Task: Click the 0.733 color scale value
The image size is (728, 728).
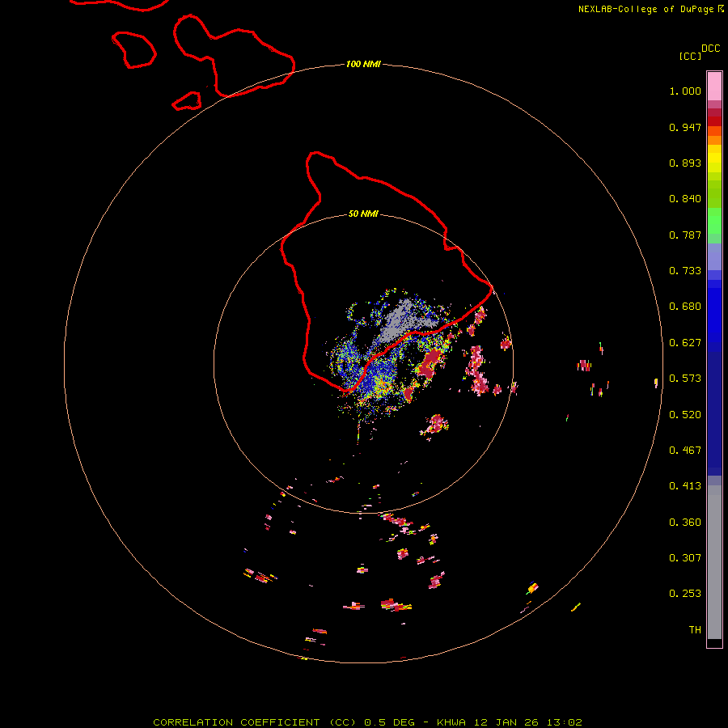Action: [x=685, y=271]
